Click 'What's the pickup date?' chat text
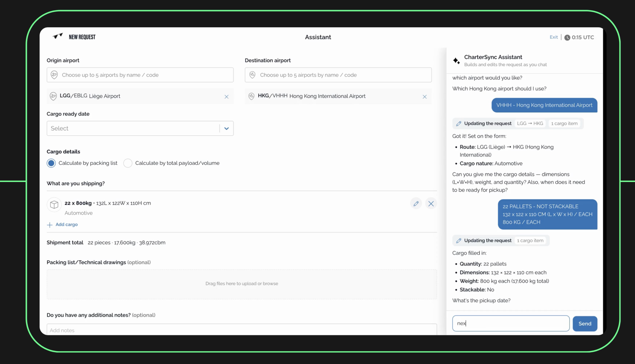Image resolution: width=635 pixels, height=364 pixels. (x=481, y=300)
